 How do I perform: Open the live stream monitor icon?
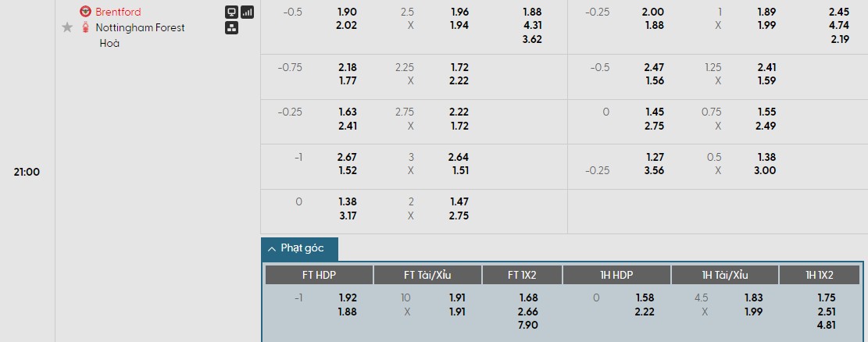[x=231, y=12]
